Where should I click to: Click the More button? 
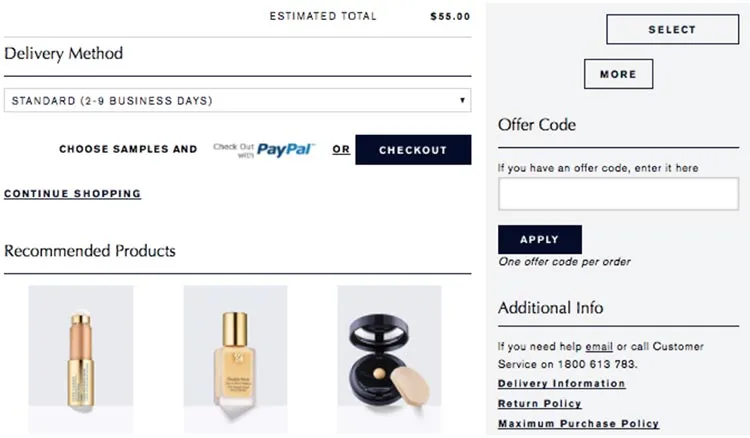(618, 74)
